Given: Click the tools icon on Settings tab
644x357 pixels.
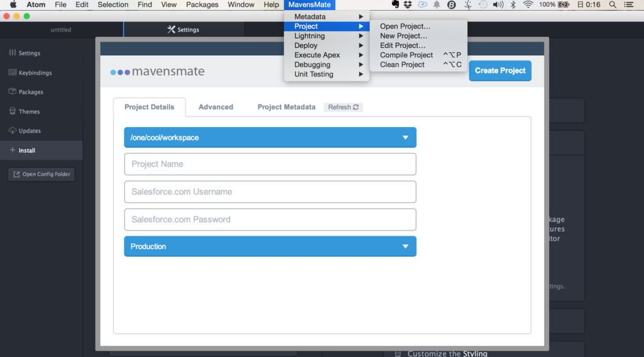Looking at the screenshot, I should click(x=171, y=29).
